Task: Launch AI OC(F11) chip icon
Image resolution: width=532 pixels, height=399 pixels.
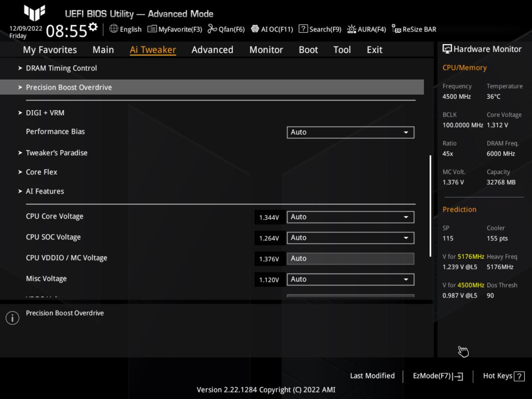Action: click(x=255, y=29)
